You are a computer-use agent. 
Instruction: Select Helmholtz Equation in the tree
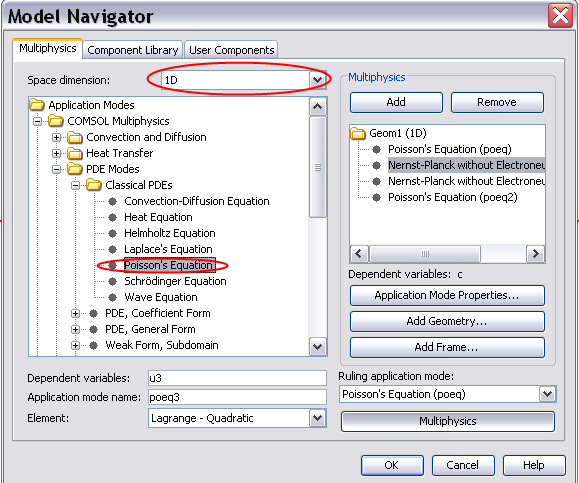(170, 233)
